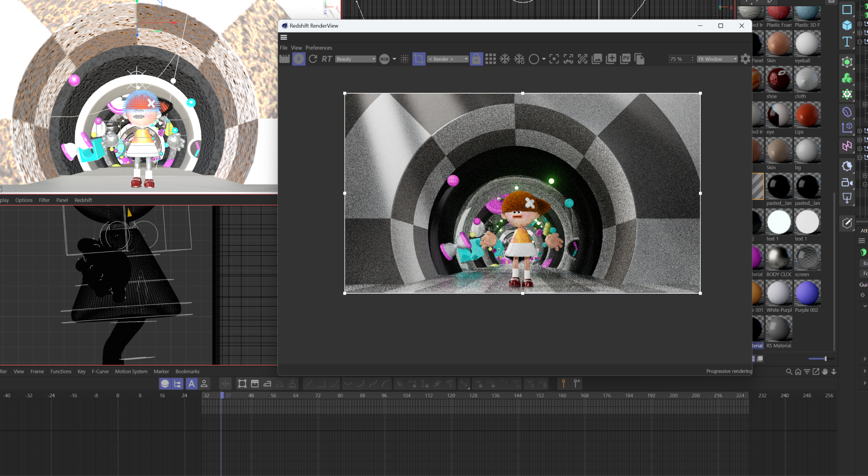Open the Fit Window zoom dropdown

(x=717, y=59)
